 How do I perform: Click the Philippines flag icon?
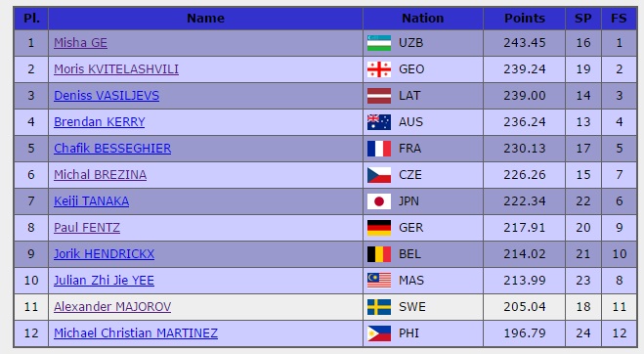pos(378,333)
